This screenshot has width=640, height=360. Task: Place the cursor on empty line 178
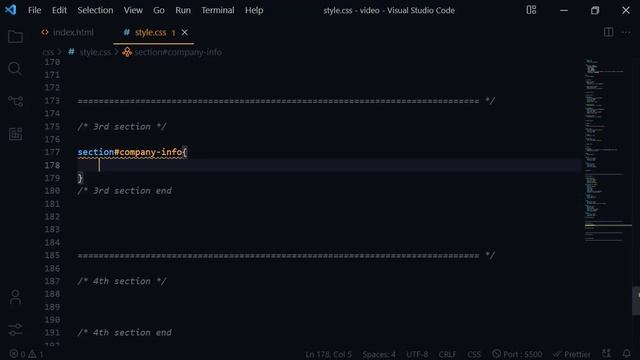click(x=329, y=165)
